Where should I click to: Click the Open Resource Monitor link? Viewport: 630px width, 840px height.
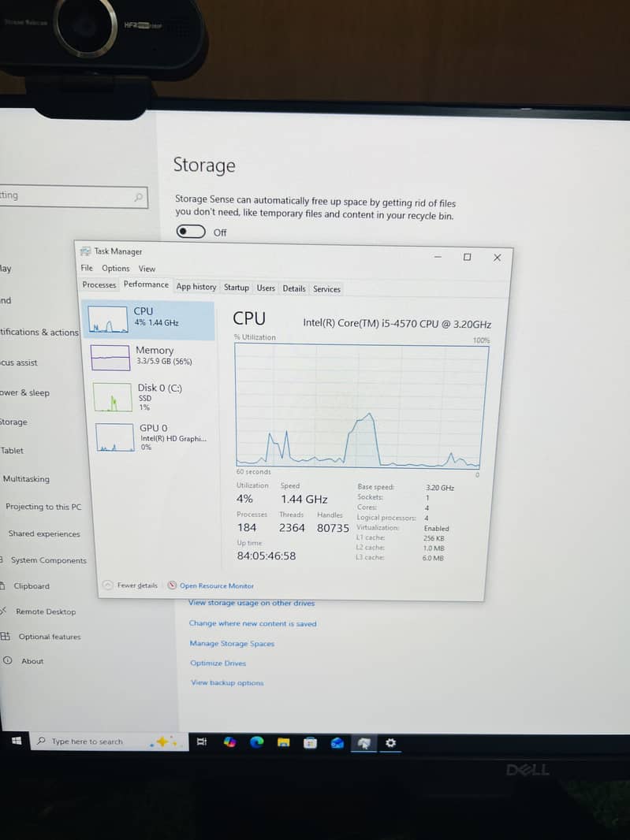point(217,585)
